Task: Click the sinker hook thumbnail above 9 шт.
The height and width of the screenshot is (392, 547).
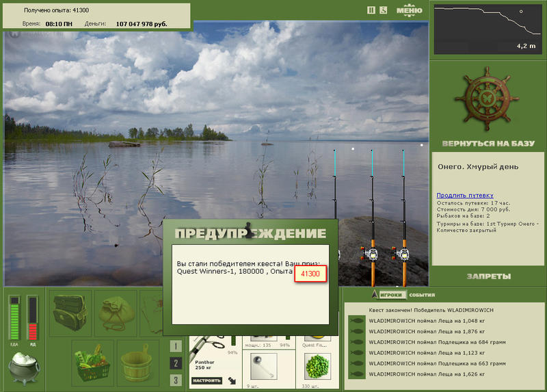Action: click(264, 366)
